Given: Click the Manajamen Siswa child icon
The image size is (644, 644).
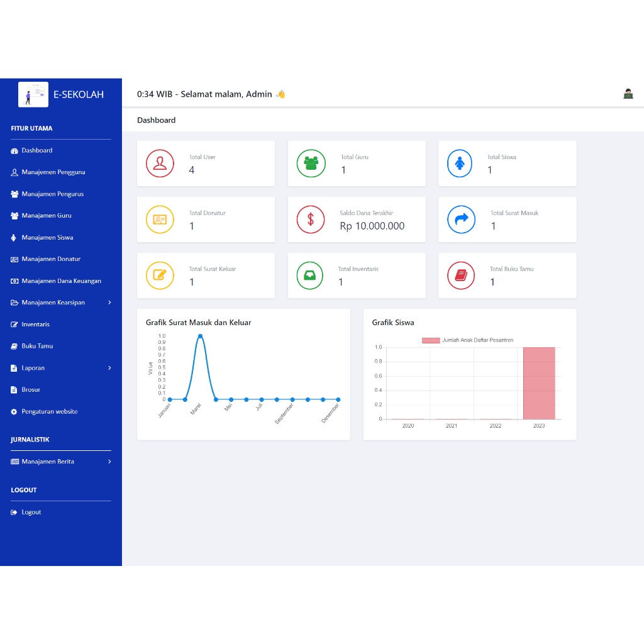Looking at the screenshot, I should click(x=14, y=238).
